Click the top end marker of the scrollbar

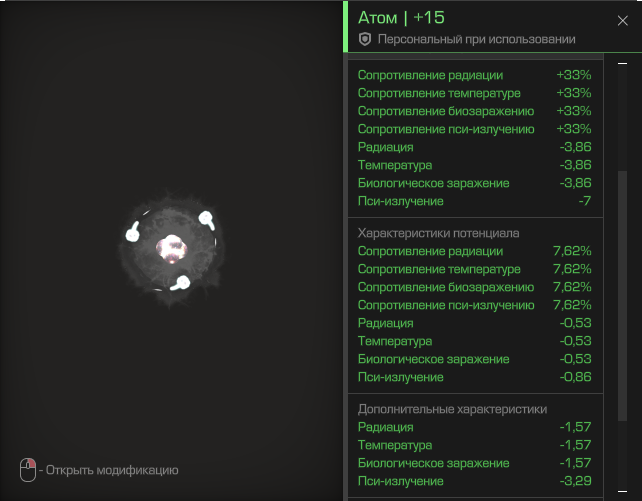[x=622, y=63]
